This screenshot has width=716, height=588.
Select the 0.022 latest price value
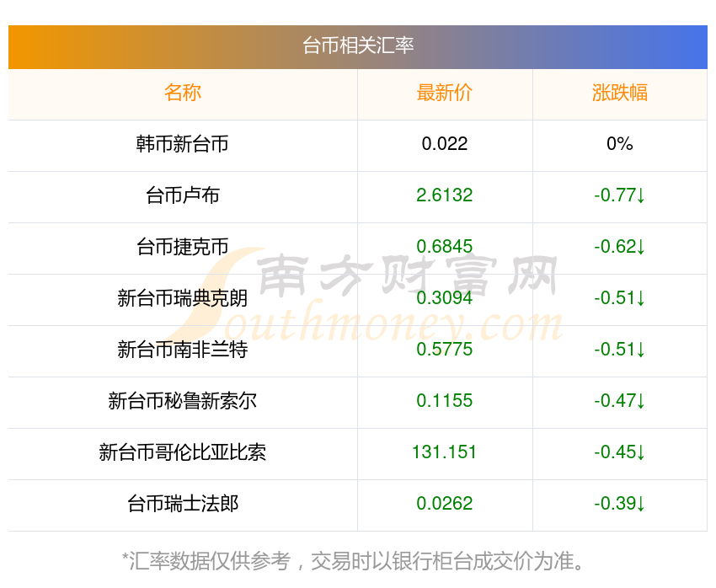click(x=444, y=144)
